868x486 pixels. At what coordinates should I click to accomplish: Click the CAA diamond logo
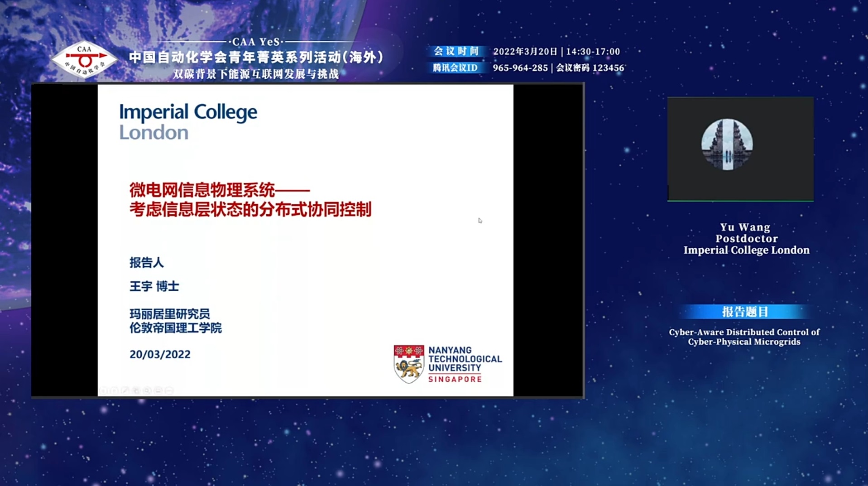85,60
